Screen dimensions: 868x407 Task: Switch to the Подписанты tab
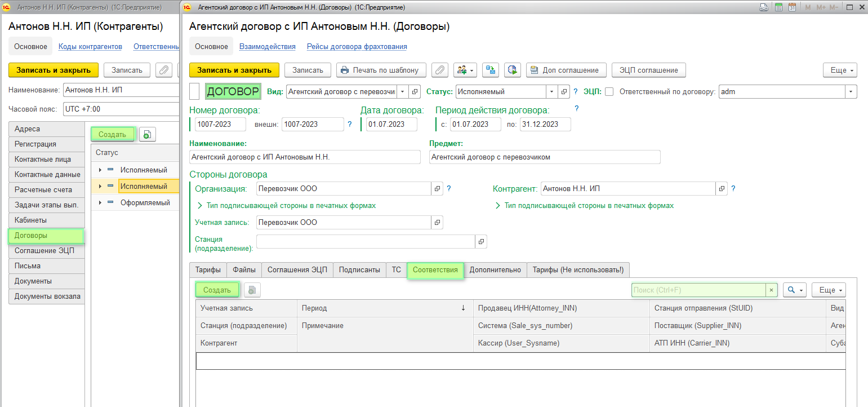click(x=359, y=270)
